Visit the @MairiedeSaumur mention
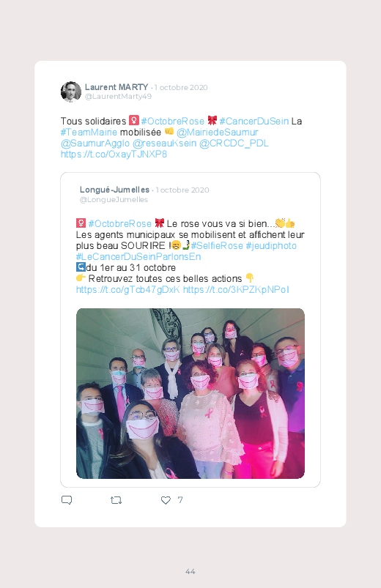381x588 pixels. (218, 132)
